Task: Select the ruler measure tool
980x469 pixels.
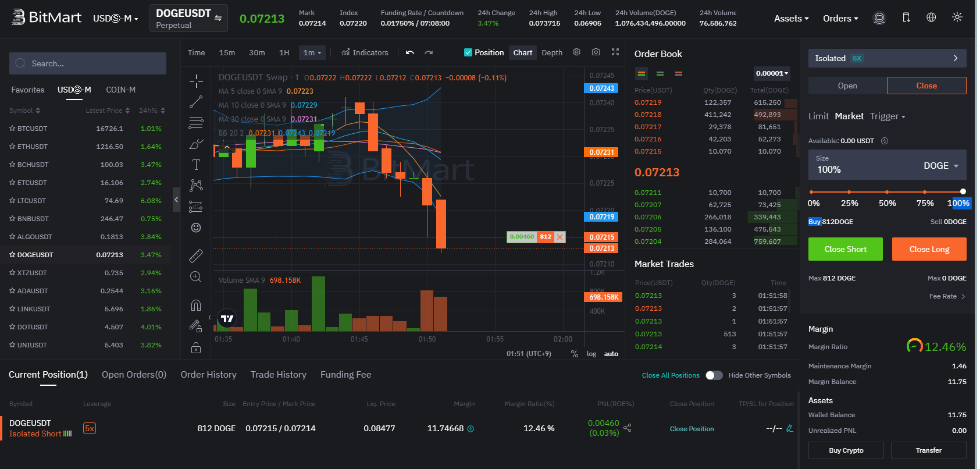Action: point(196,255)
